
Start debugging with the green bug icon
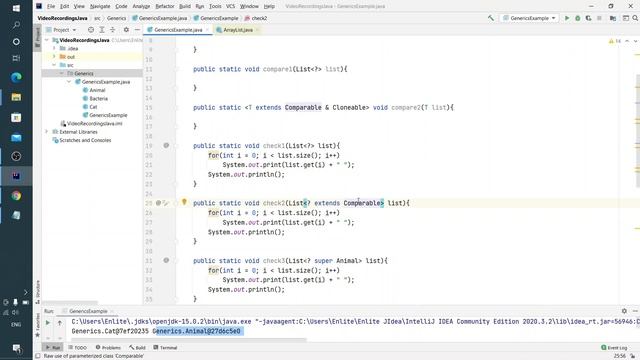[x=578, y=18]
